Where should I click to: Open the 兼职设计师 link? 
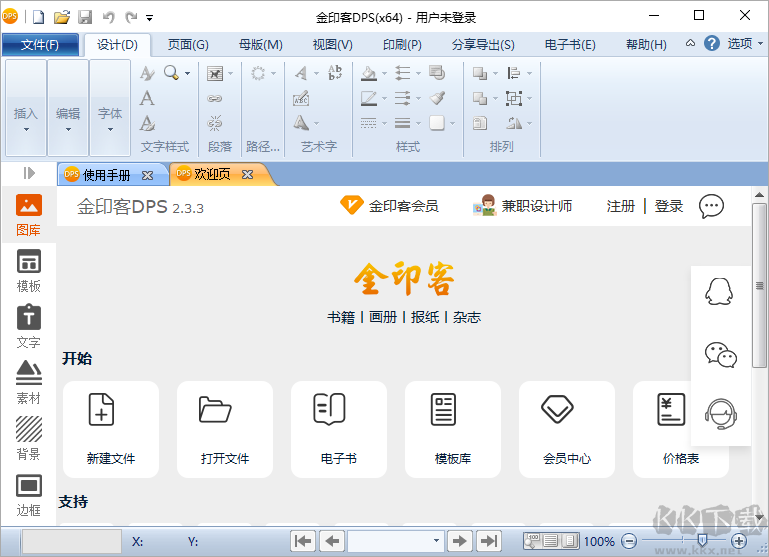522,206
